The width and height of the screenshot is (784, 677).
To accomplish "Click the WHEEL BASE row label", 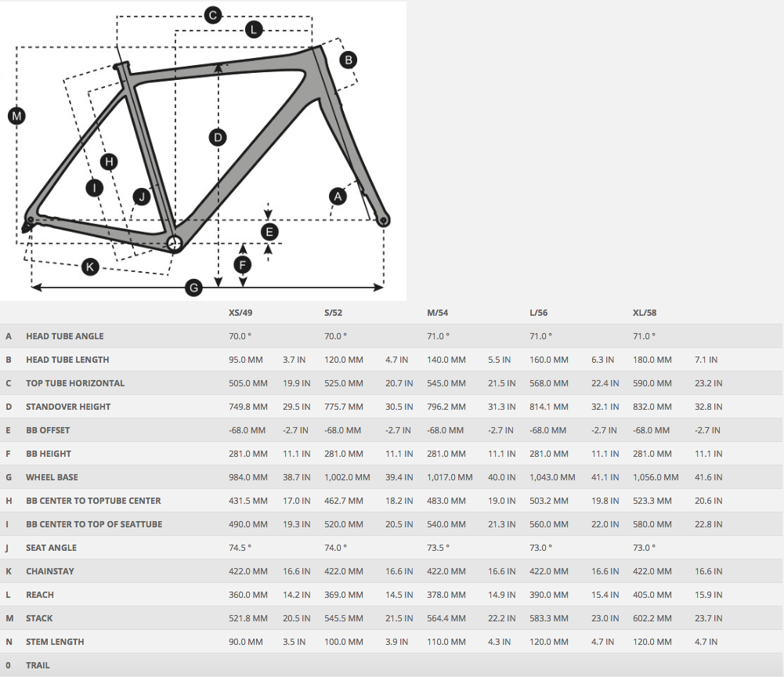I will click(52, 477).
